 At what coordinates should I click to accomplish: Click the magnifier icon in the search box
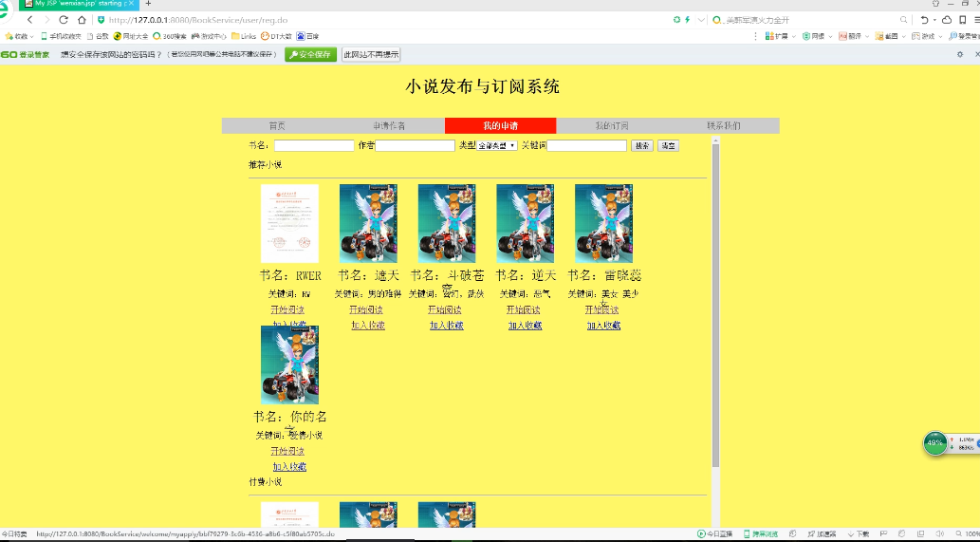click(903, 20)
